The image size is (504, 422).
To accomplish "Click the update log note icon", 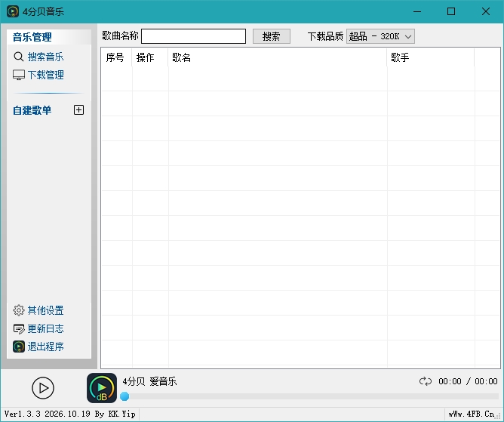I will [x=19, y=328].
